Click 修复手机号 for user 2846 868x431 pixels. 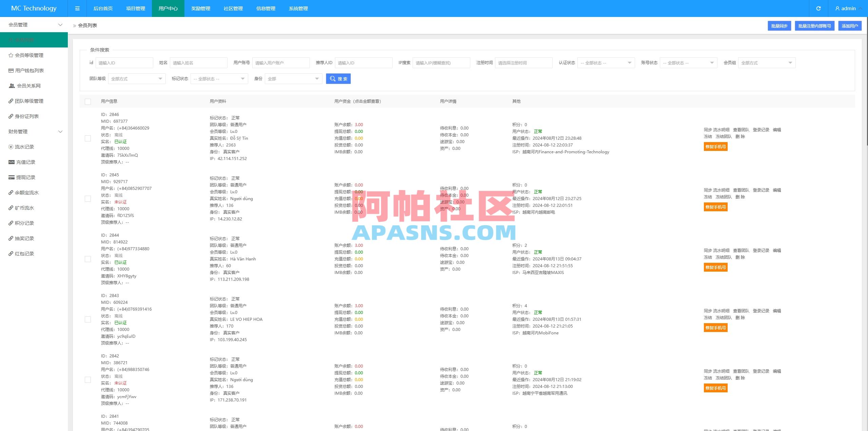(x=715, y=146)
